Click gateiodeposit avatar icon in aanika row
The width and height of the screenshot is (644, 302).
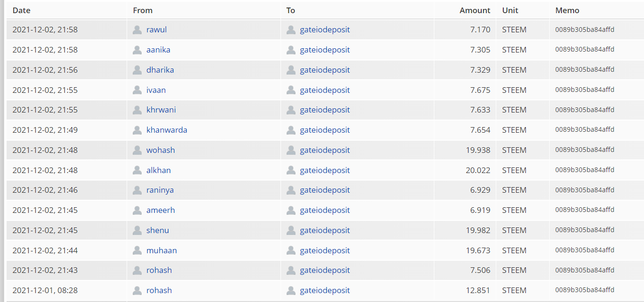pos(291,50)
